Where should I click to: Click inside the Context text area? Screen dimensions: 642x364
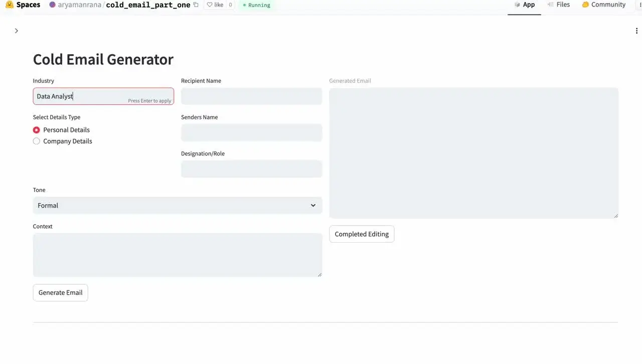[178, 255]
